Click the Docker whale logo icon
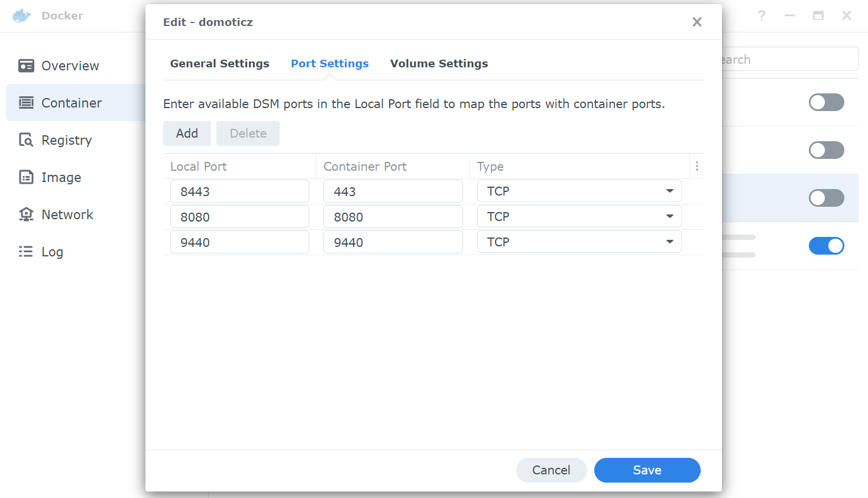This screenshot has width=868, height=498. click(x=22, y=16)
